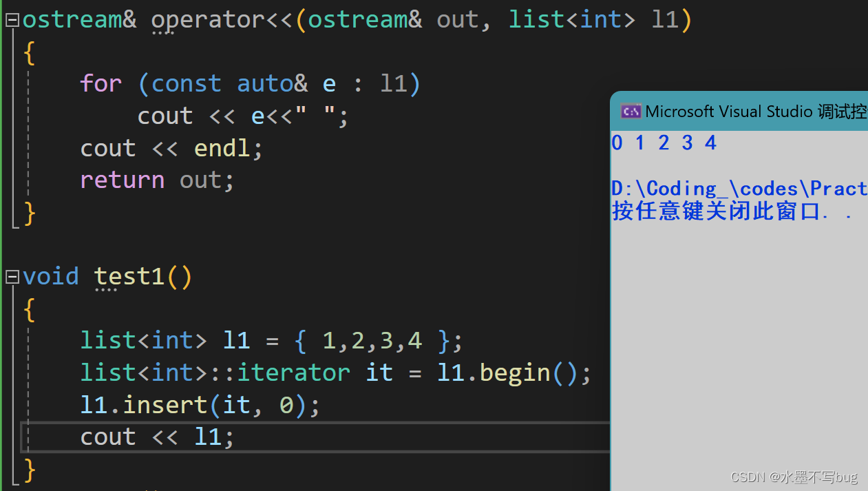
Task: Click the "cout << endl;" line
Action: click(x=171, y=148)
